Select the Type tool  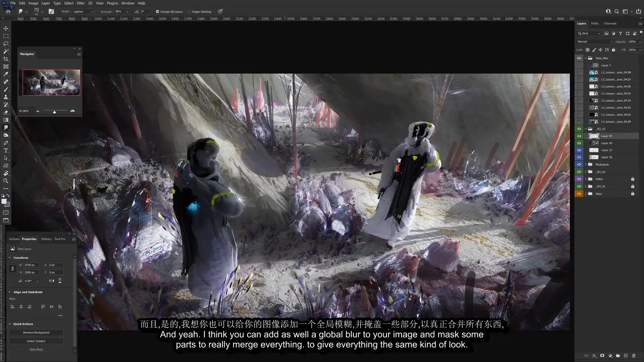(6, 150)
